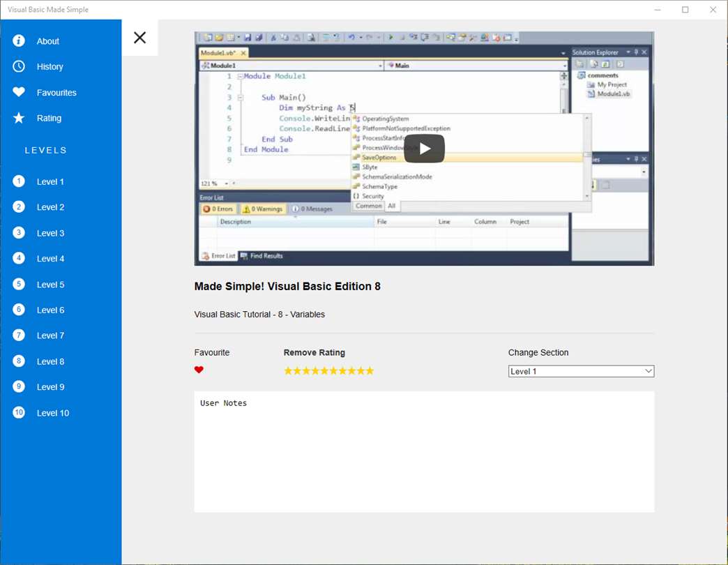Click the Favourites heart icon in sidebar
This screenshot has width=728, height=565.
tap(19, 92)
